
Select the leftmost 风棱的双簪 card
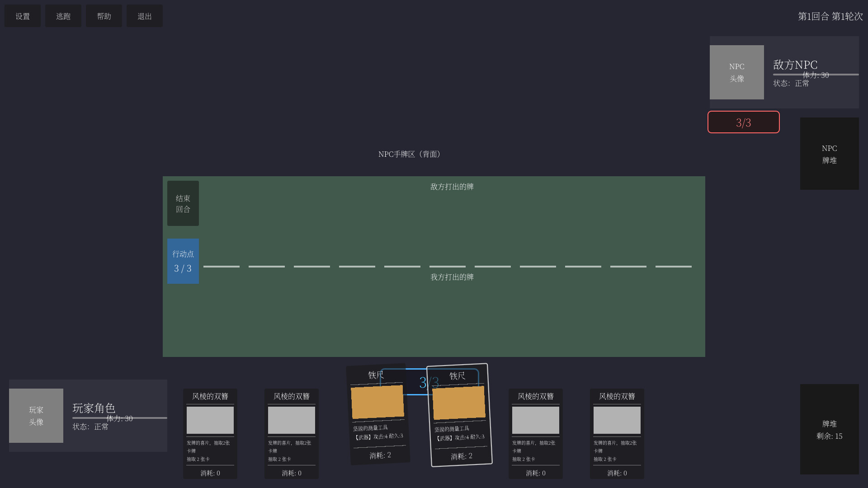click(x=210, y=433)
